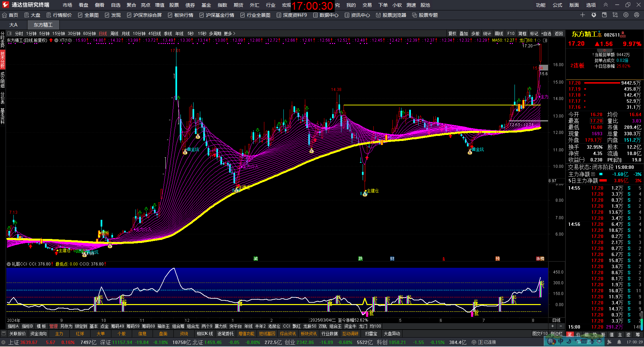Click F10 company info button
The width and height of the screenshot is (644, 347).
tap(511, 34)
